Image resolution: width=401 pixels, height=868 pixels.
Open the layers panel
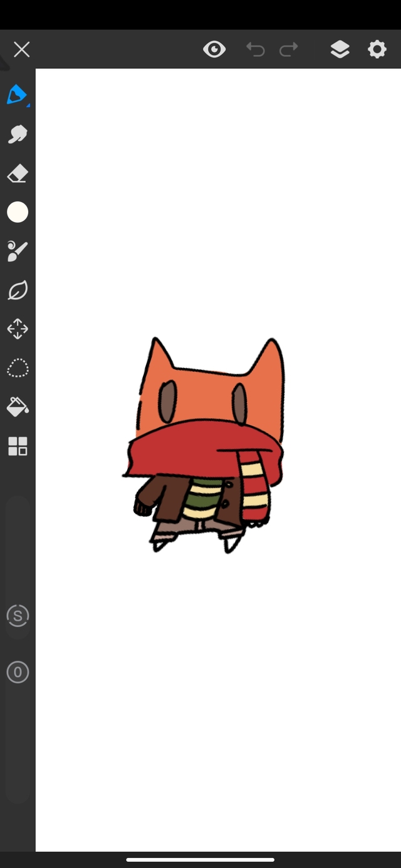point(340,49)
